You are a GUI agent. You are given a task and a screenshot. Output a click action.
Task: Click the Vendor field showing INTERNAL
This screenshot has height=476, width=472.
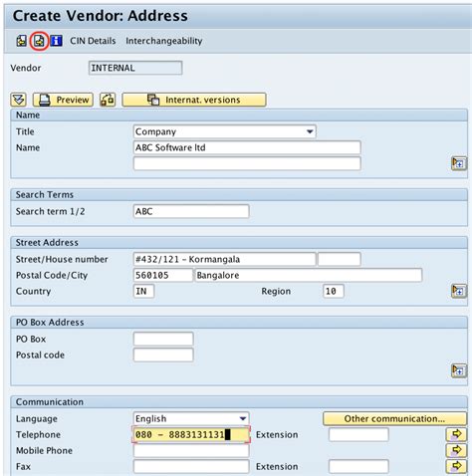(x=135, y=68)
